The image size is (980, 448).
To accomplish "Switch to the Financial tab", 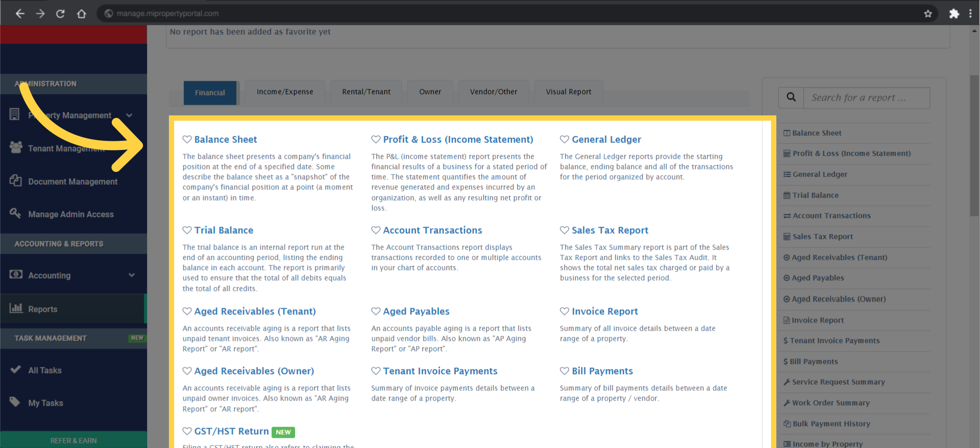I will (x=210, y=93).
